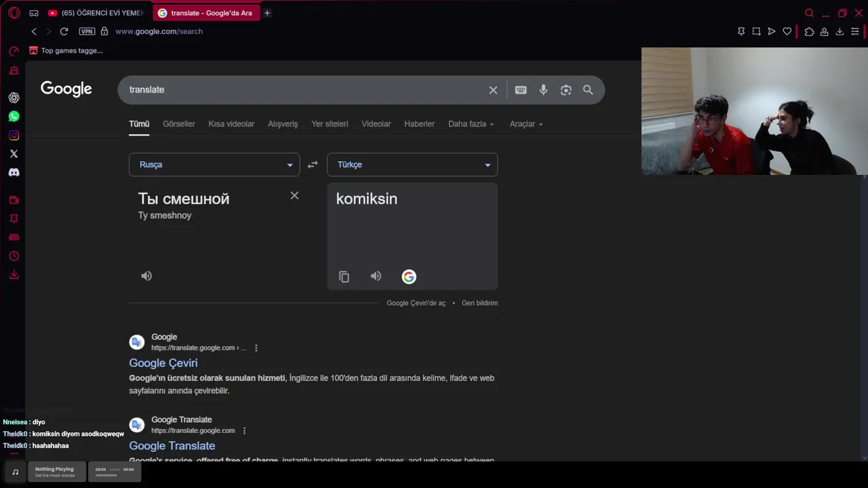Open ChatGPT in the sidebar
Screen dimensions: 868x488
[14, 98]
